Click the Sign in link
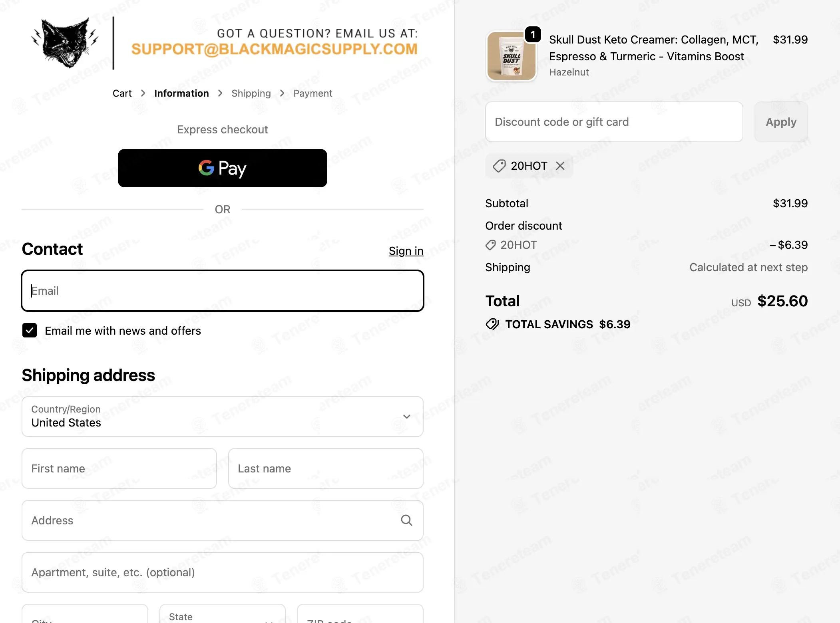The height and width of the screenshot is (623, 840). click(406, 251)
